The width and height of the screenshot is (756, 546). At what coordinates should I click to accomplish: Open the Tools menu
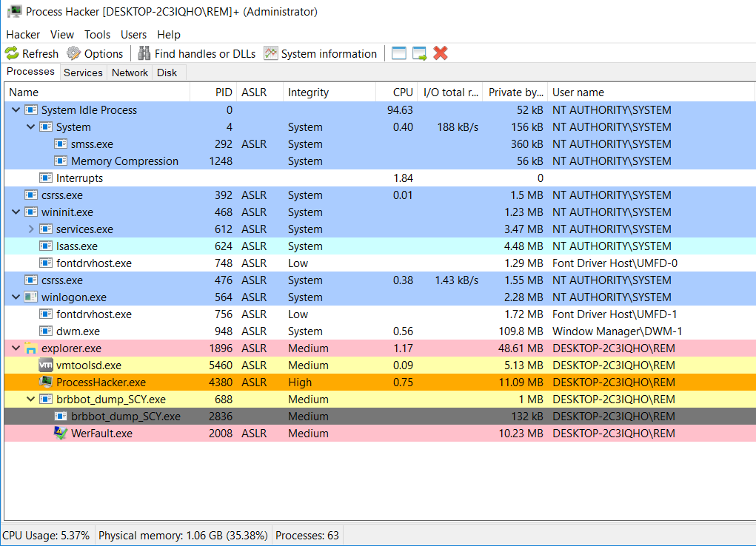(97, 34)
